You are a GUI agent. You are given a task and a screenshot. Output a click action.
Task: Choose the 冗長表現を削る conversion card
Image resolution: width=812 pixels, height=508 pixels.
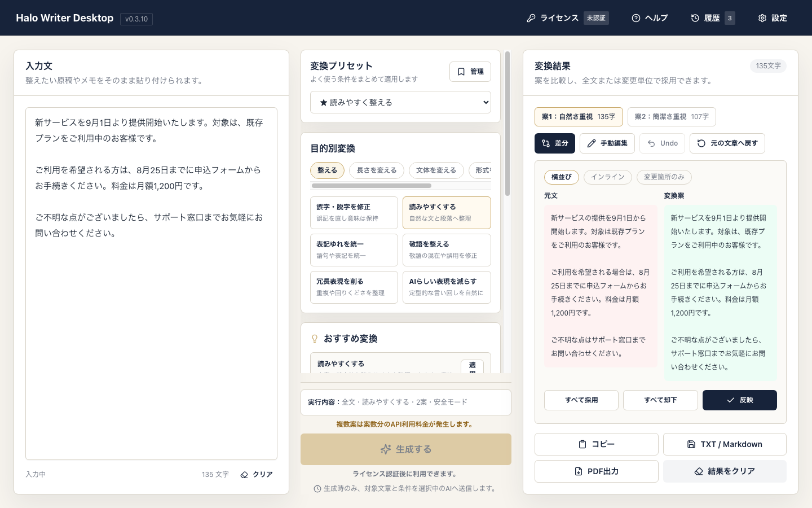tap(354, 287)
